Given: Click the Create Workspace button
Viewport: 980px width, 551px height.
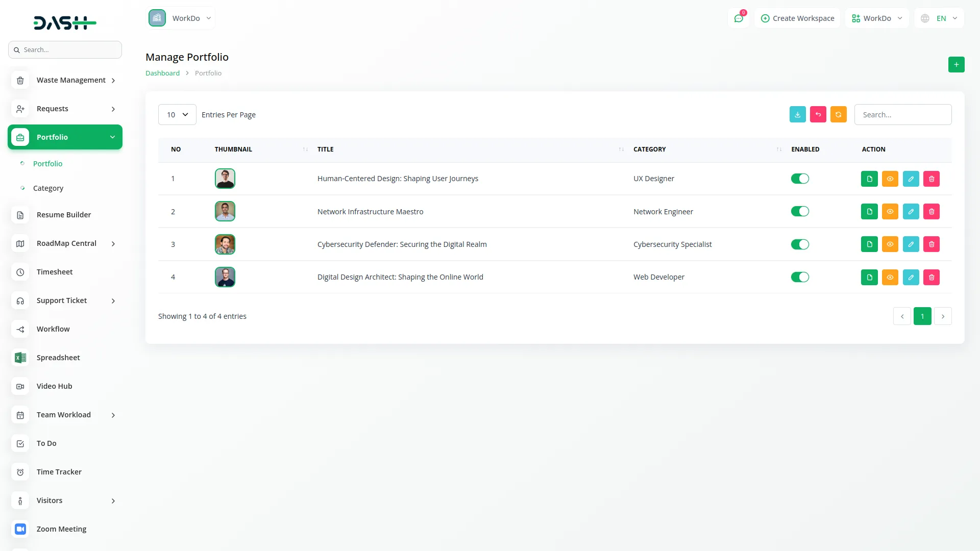Looking at the screenshot, I should [797, 18].
